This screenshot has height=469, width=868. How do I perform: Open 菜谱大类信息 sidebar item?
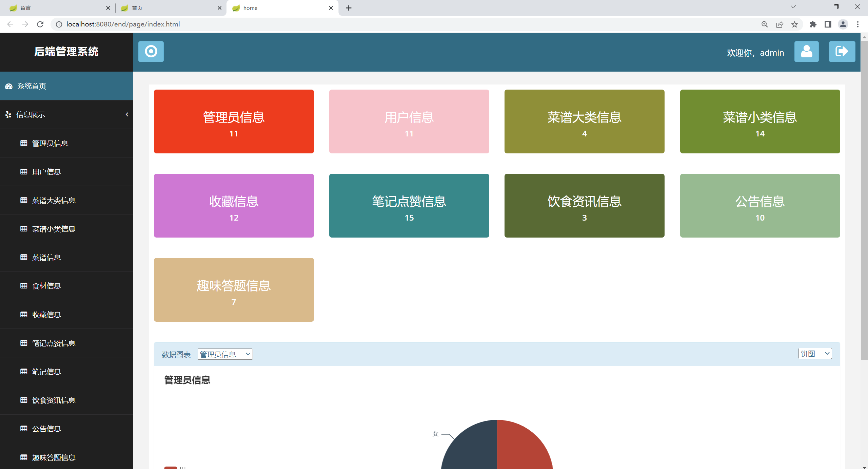point(66,200)
